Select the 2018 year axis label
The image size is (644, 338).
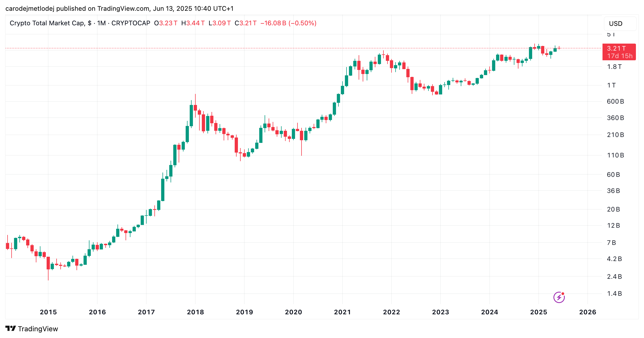[x=195, y=312]
